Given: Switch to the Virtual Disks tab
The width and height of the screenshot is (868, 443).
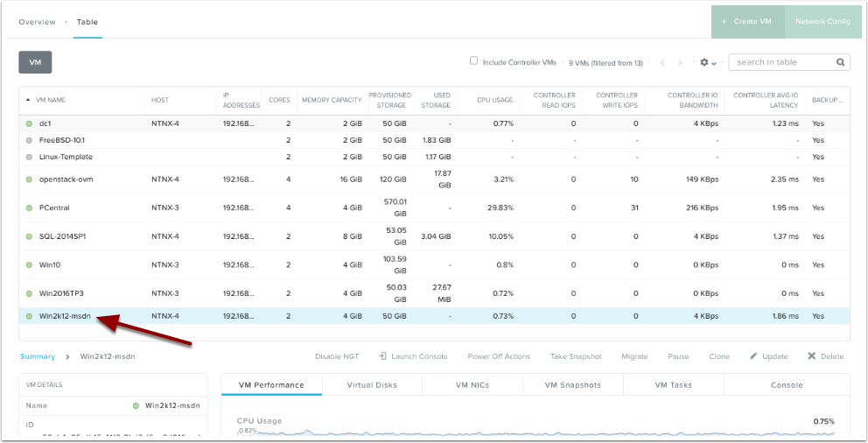Looking at the screenshot, I should coord(372,384).
